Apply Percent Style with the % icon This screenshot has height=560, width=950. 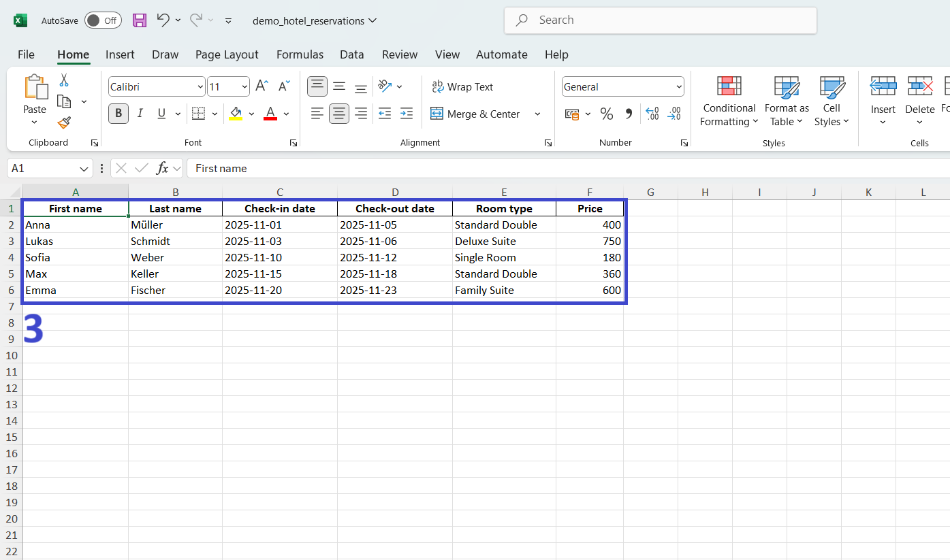[607, 114]
